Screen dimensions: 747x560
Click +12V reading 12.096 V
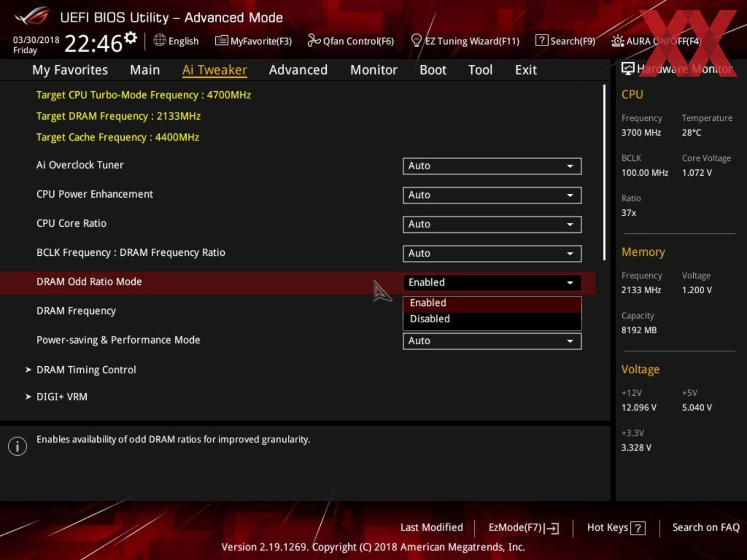(x=639, y=407)
